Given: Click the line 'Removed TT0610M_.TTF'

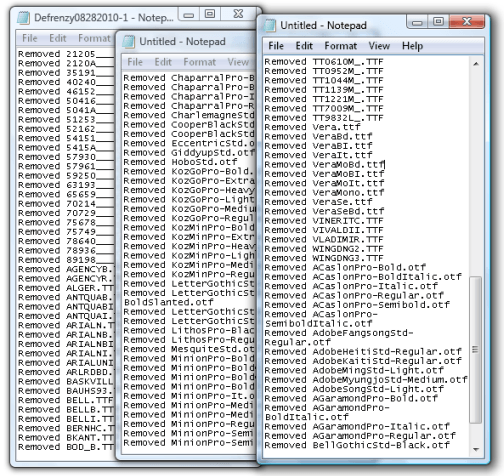Looking at the screenshot, I should (x=324, y=62).
